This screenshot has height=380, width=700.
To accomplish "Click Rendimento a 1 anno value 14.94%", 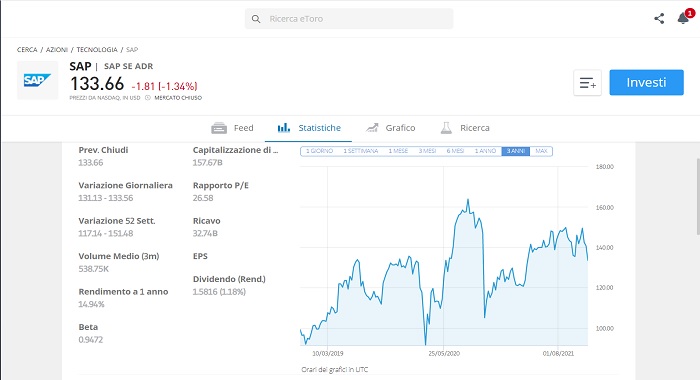I will (x=91, y=304).
